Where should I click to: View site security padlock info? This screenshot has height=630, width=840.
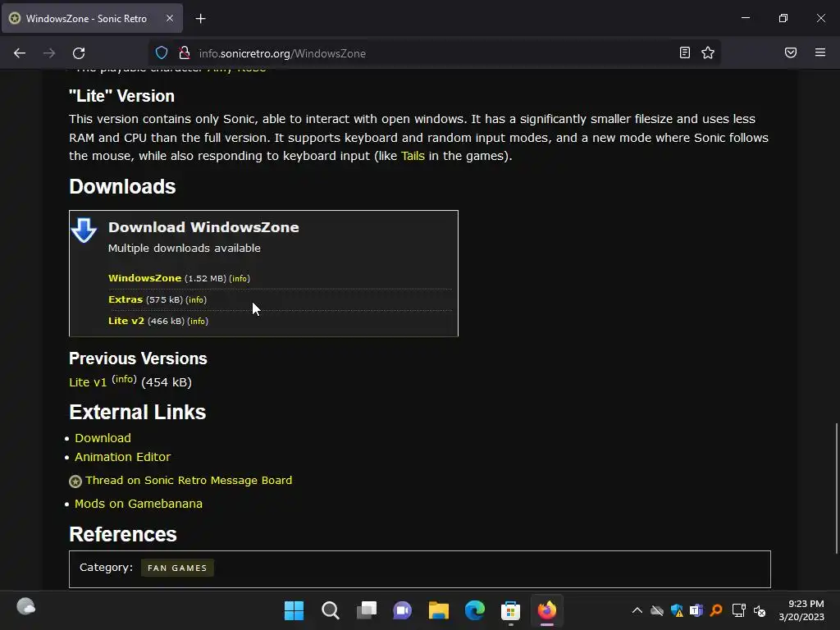pyautogui.click(x=185, y=53)
